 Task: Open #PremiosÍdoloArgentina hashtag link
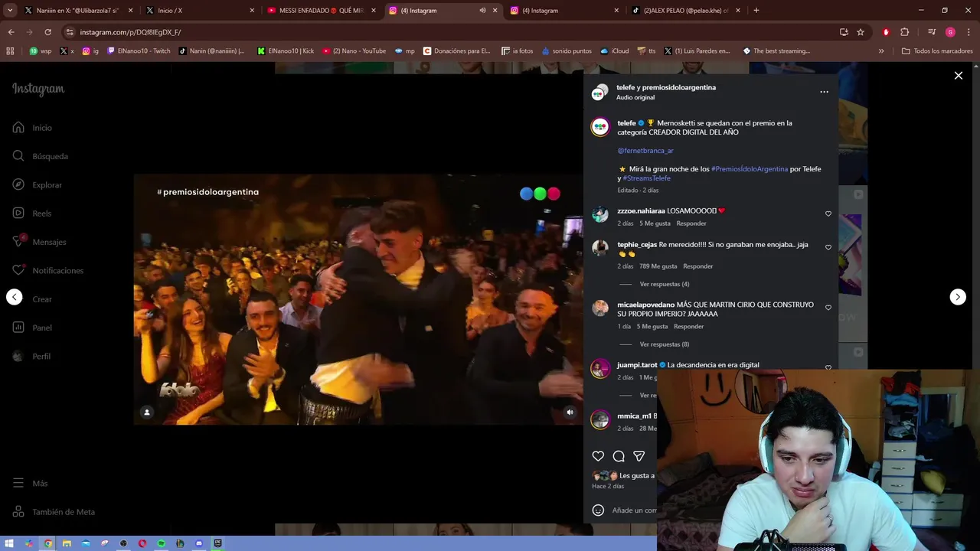point(749,169)
